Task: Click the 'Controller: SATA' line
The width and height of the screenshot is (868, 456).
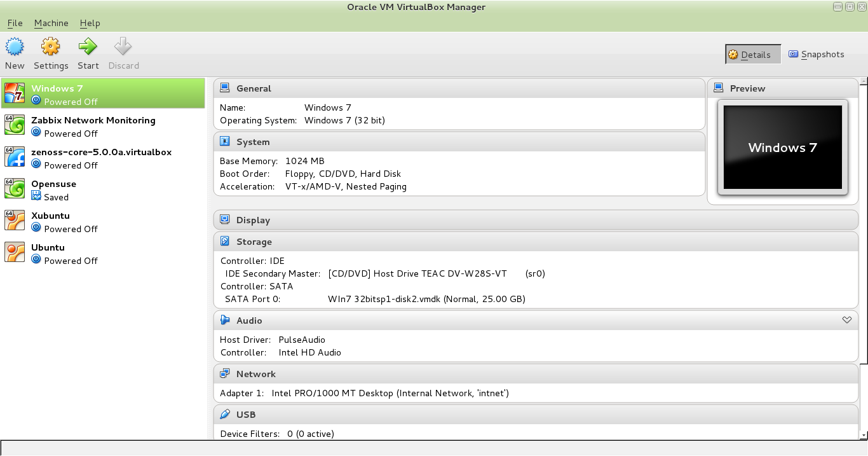Action: [257, 286]
